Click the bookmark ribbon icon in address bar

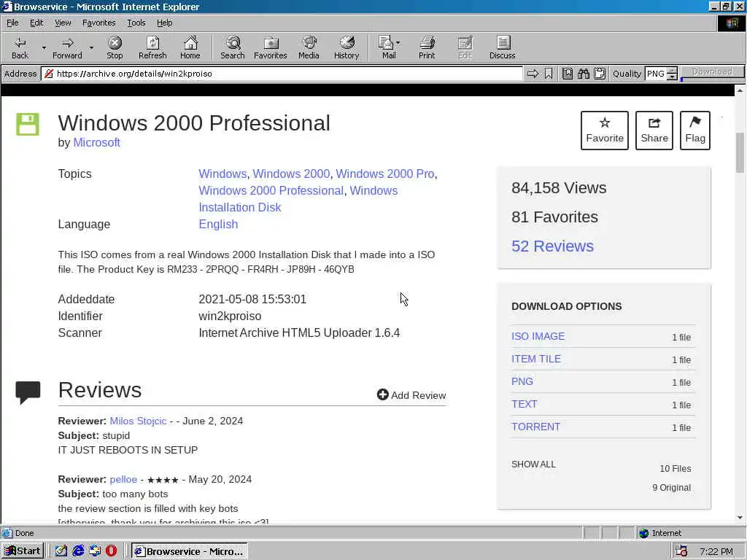(x=549, y=74)
